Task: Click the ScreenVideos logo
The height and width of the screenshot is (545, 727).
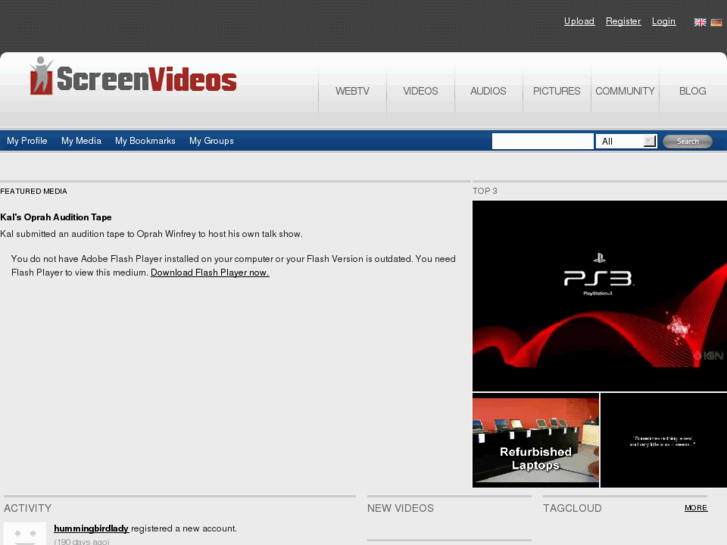Action: [133, 77]
